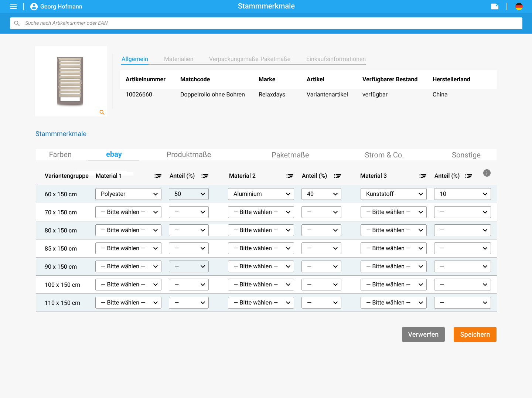Click the 60 x 150 cm variant row label
This screenshot has height=398, width=532.
click(x=61, y=194)
